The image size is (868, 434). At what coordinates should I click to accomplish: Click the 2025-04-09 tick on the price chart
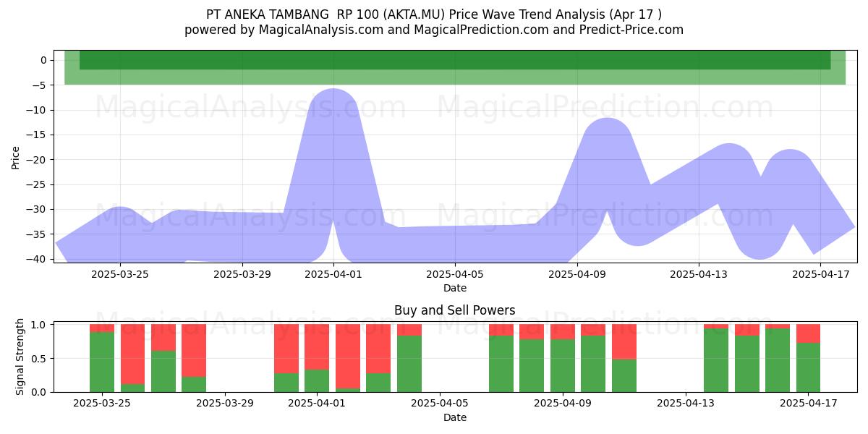click(x=576, y=274)
